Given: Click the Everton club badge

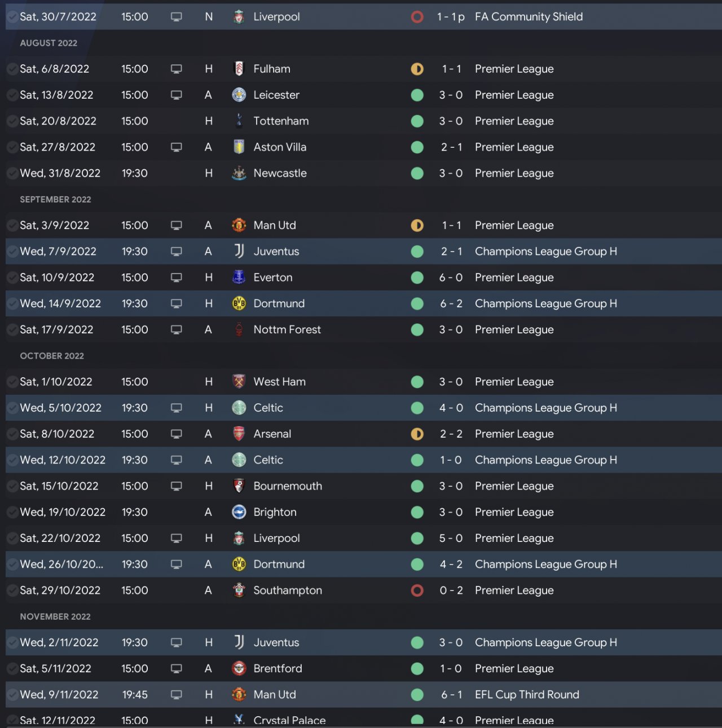Looking at the screenshot, I should click(x=239, y=277).
